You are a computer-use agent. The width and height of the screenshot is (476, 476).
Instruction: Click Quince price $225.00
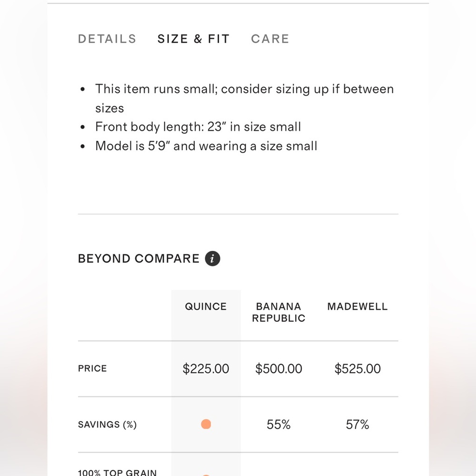pos(206,368)
